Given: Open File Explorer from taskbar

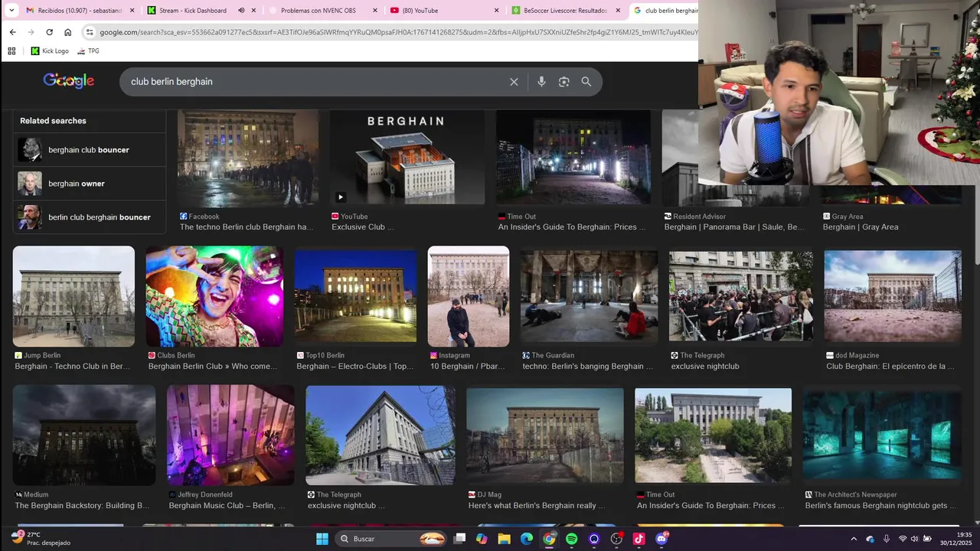Looking at the screenshot, I should pos(504,539).
